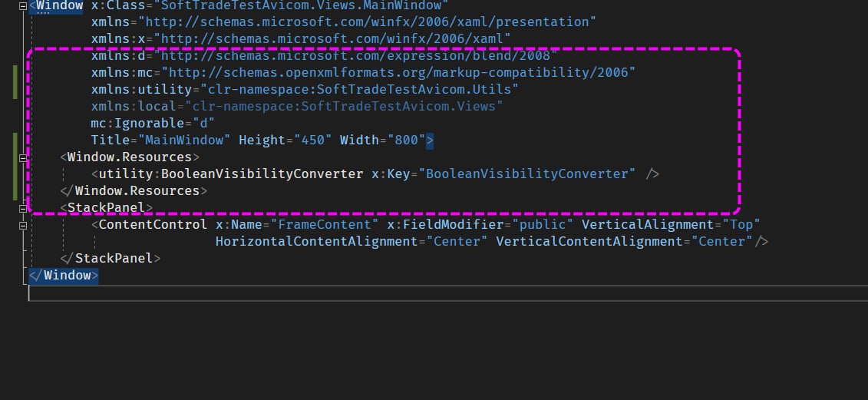868x400 pixels.
Task: Click the "MainWindow" Title value
Action: click(x=184, y=140)
